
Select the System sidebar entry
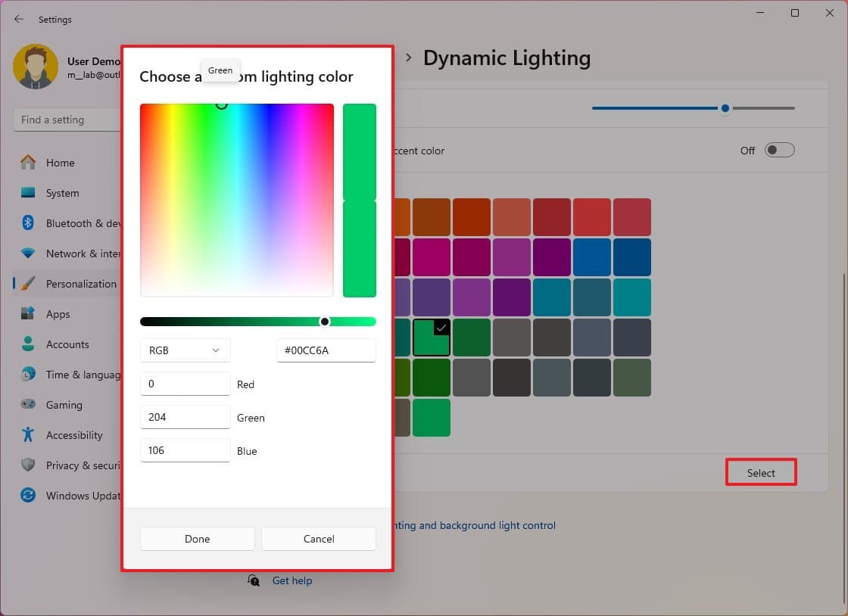click(63, 193)
